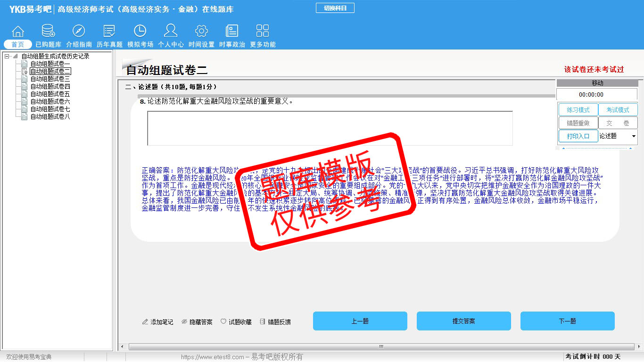Open the 已购题库 database icon
Viewport: 644px width, 362px height.
(48, 32)
